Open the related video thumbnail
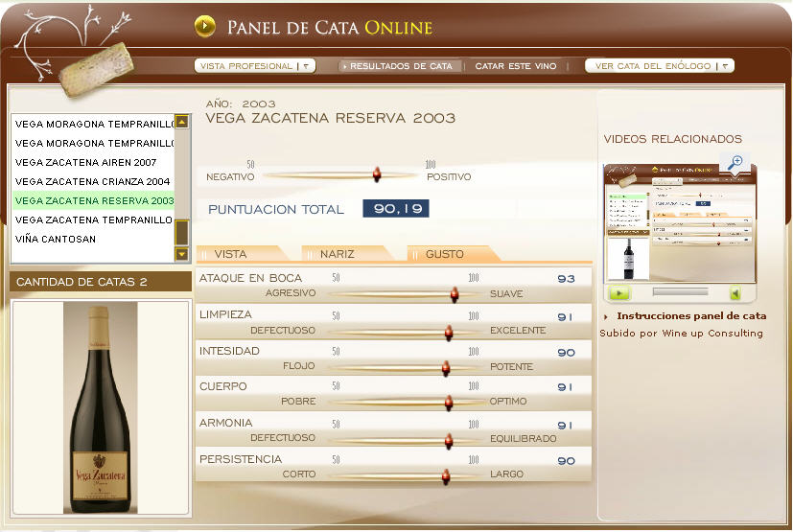Image resolution: width=793 pixels, height=532 pixels. coord(680,222)
